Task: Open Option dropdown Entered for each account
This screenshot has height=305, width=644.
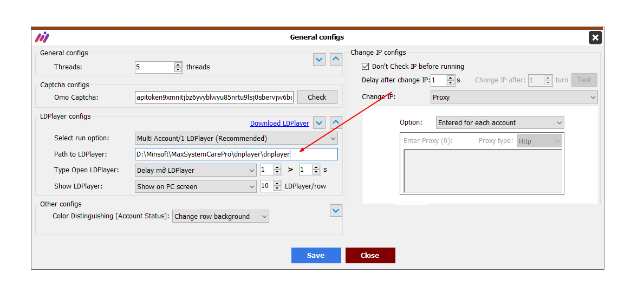Action: (x=499, y=123)
